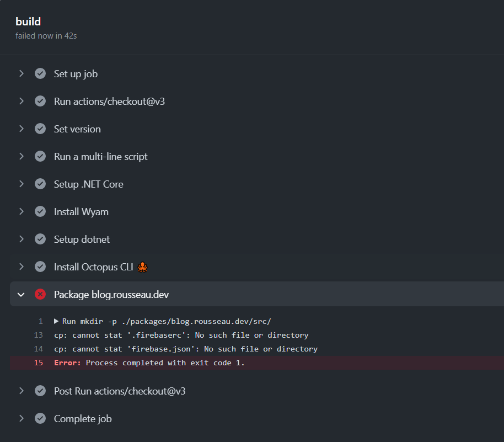Click the Set version step title
The image size is (504, 442).
click(x=77, y=129)
